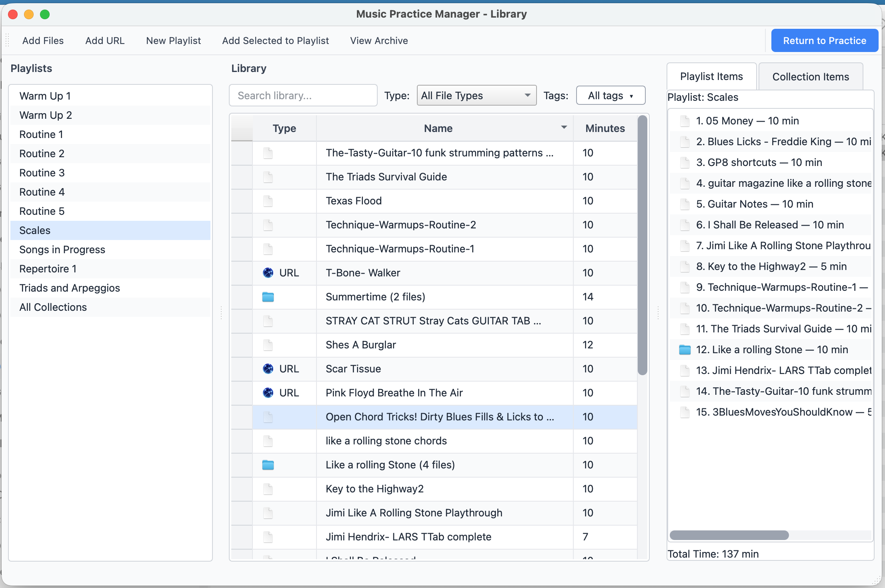Select the Scales playlist
The image size is (885, 588).
(110, 230)
